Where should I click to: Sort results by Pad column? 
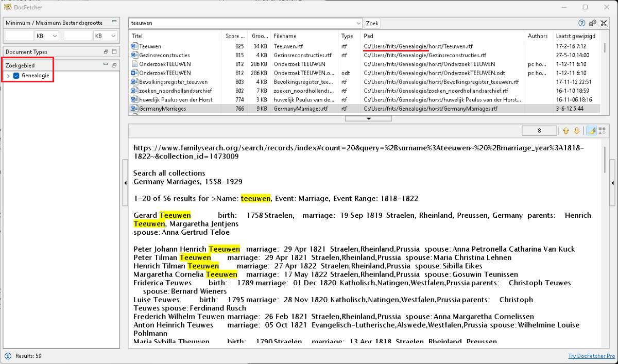[x=443, y=36]
